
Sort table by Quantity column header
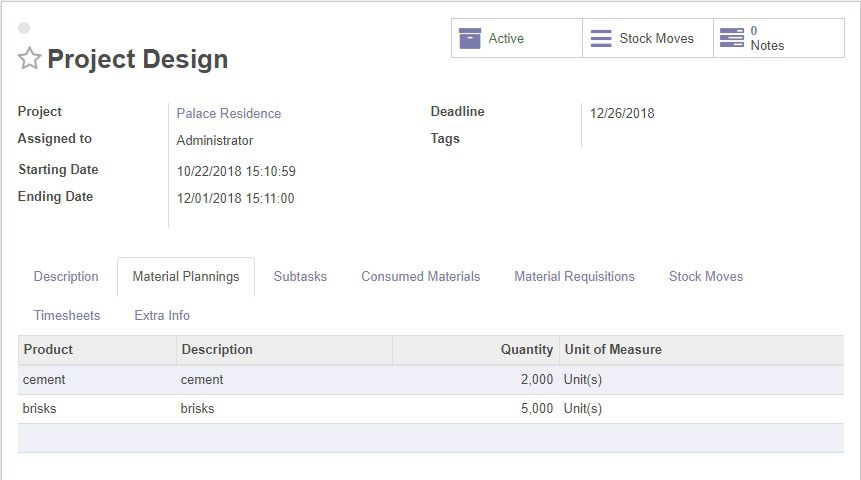[526, 349]
